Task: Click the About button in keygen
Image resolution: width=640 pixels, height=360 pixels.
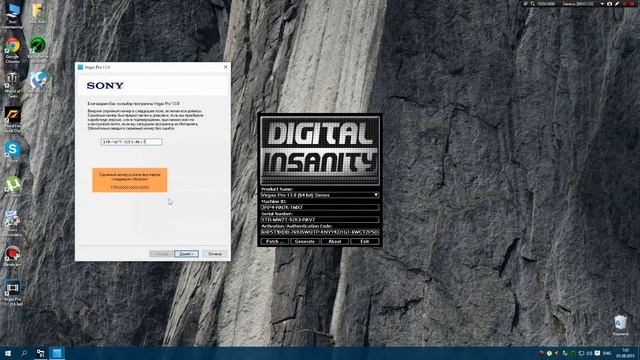Action: click(x=335, y=242)
